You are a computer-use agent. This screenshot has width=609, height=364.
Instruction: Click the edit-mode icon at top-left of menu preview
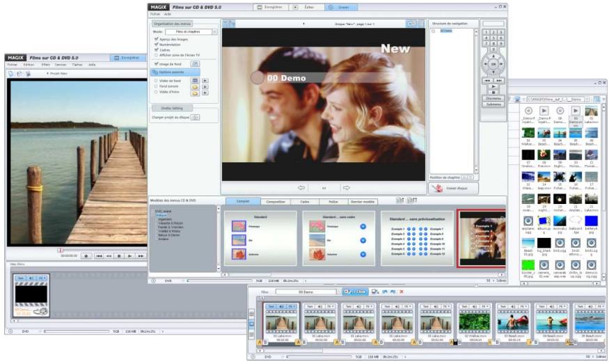point(228,24)
